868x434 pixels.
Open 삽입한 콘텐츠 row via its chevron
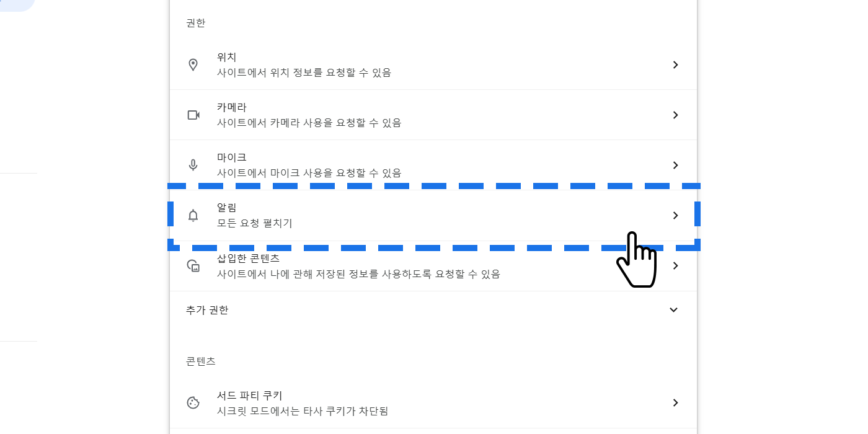tap(675, 266)
